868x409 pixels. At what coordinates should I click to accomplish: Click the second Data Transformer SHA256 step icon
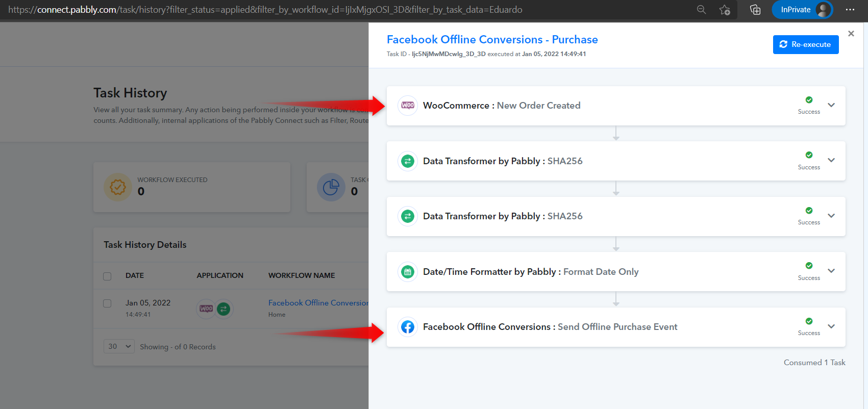408,216
